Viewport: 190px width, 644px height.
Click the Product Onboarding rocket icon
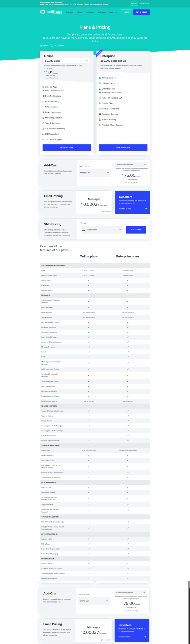pyautogui.click(x=100, y=109)
